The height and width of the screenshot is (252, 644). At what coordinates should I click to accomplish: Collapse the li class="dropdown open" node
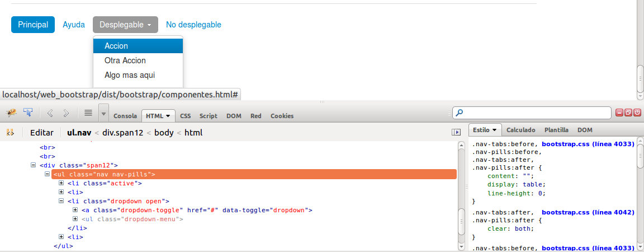pos(61,201)
